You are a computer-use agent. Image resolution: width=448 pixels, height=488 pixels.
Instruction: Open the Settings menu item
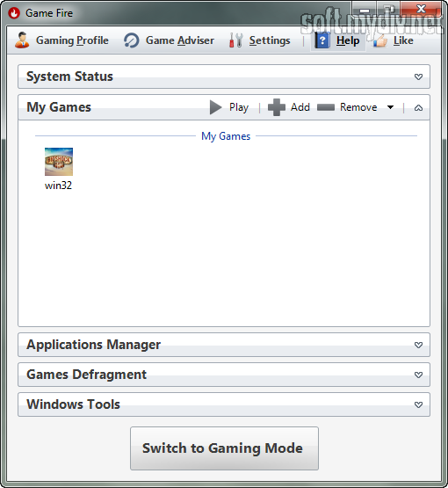point(270,40)
